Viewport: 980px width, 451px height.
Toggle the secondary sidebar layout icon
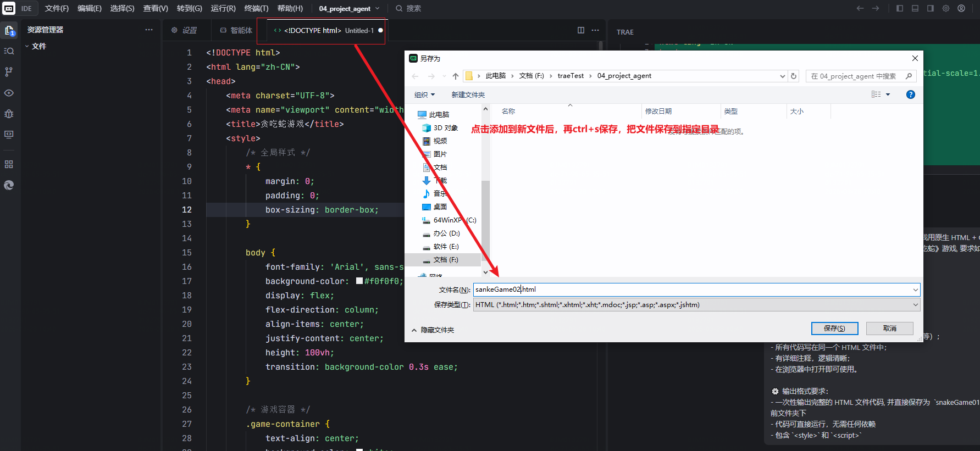pyautogui.click(x=931, y=8)
